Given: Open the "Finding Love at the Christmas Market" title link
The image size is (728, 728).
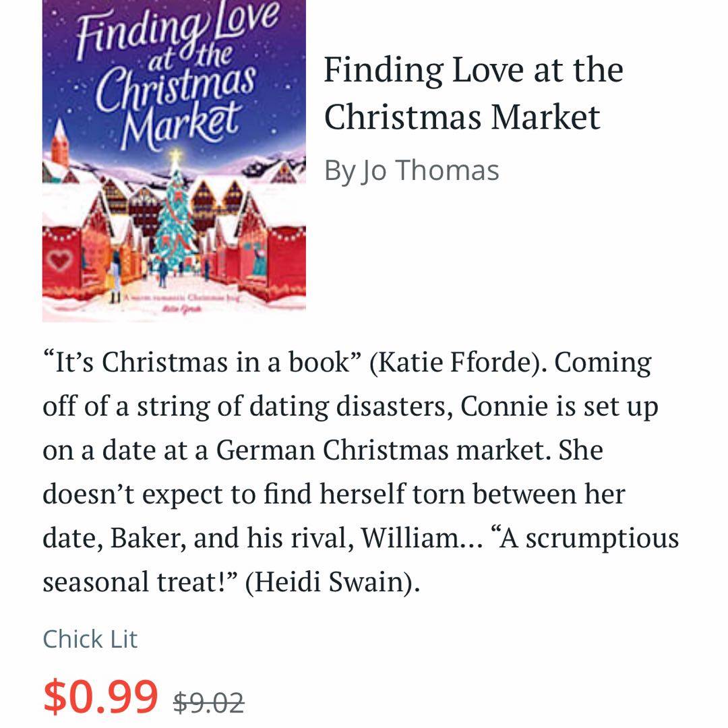Looking at the screenshot, I should (x=473, y=93).
